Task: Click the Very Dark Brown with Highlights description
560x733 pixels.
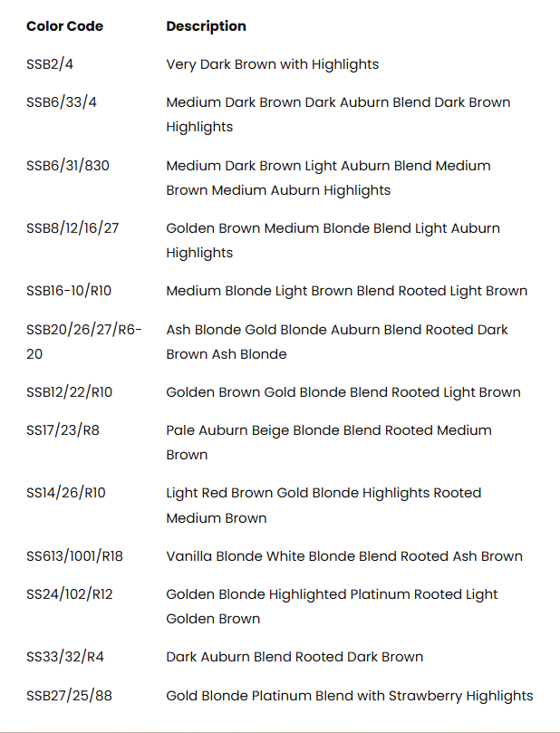Action: click(272, 64)
